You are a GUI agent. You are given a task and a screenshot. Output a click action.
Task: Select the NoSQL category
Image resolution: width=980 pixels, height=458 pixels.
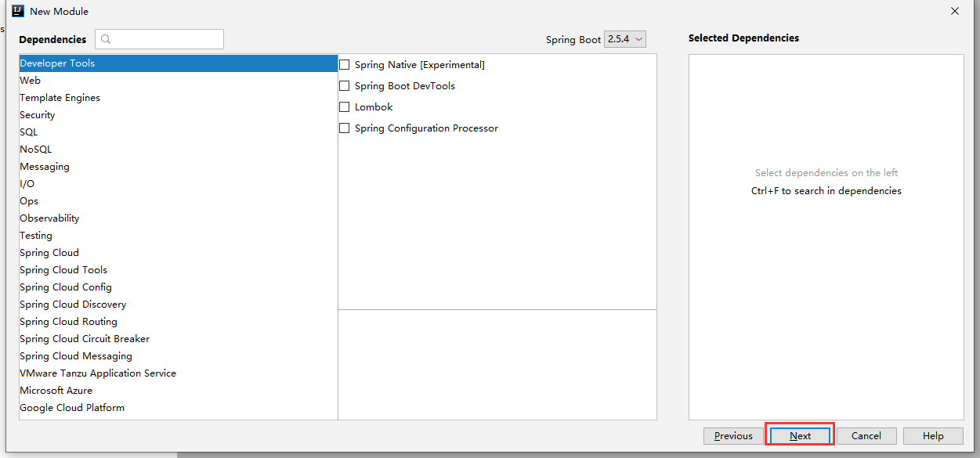(x=179, y=150)
